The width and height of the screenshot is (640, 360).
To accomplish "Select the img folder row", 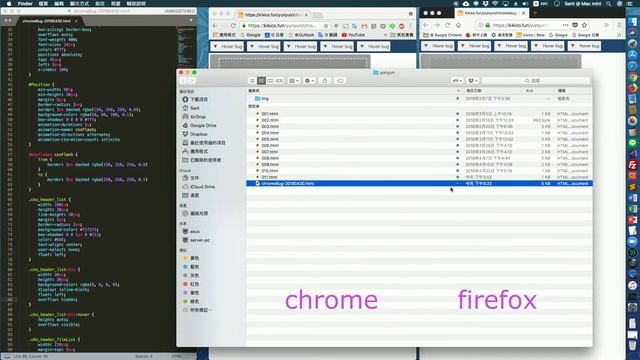I will tap(419, 99).
